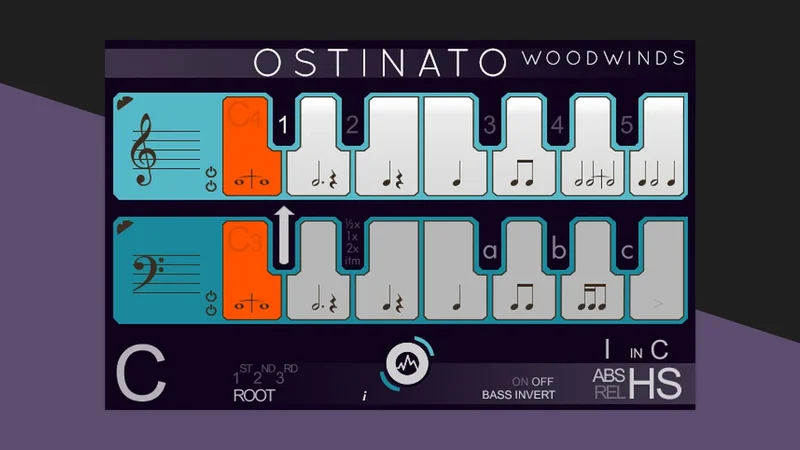Toggle lower power icon on bass row
This screenshot has width=800, height=450.
[211, 310]
